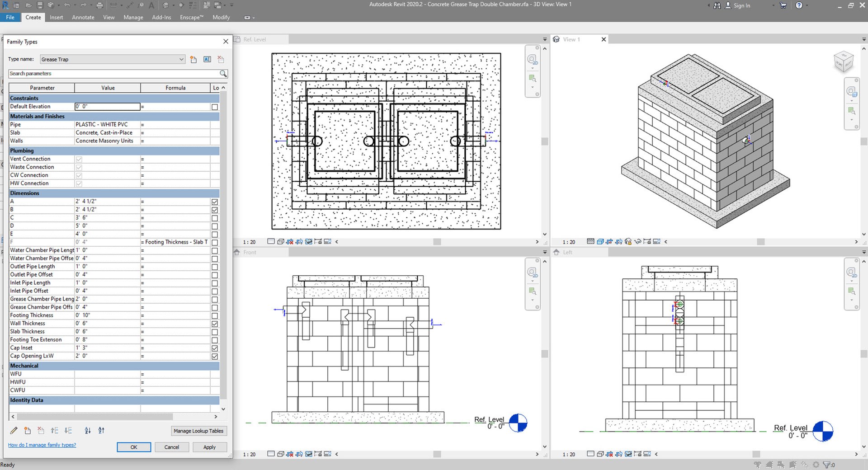Click the Edit parameter pencil icon
The width and height of the screenshot is (868, 470).
[14, 431]
